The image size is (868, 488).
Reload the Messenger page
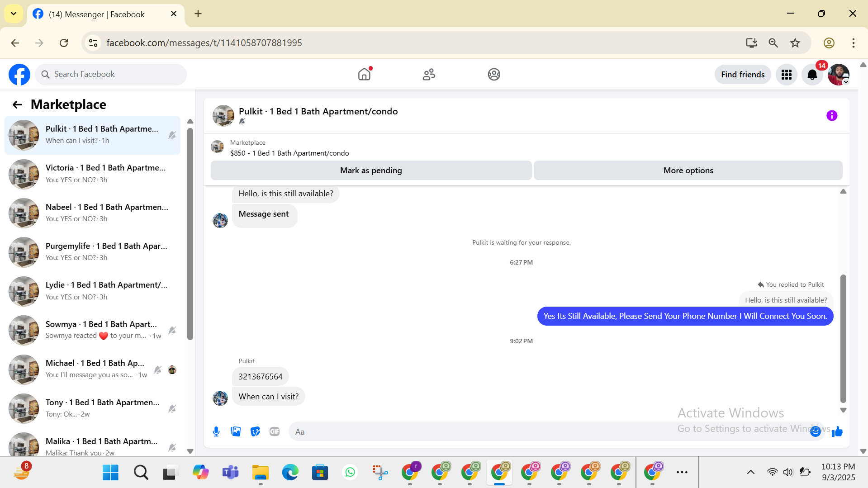click(64, 43)
